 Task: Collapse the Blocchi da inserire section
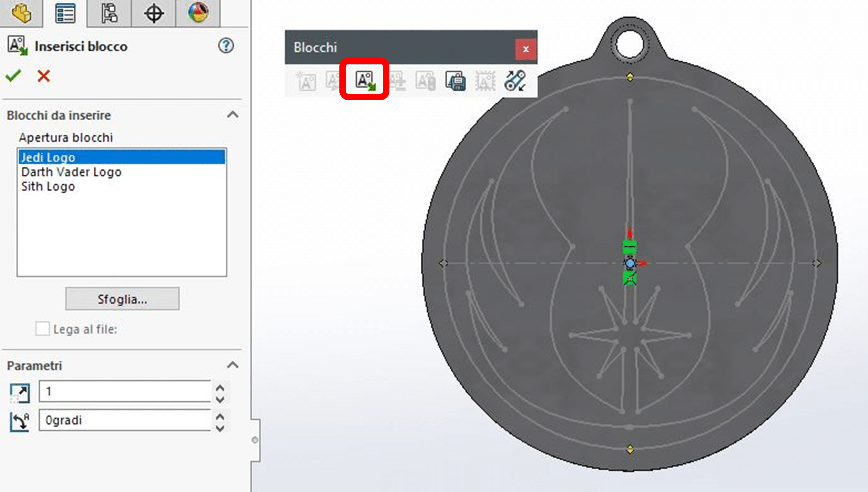[x=233, y=115]
